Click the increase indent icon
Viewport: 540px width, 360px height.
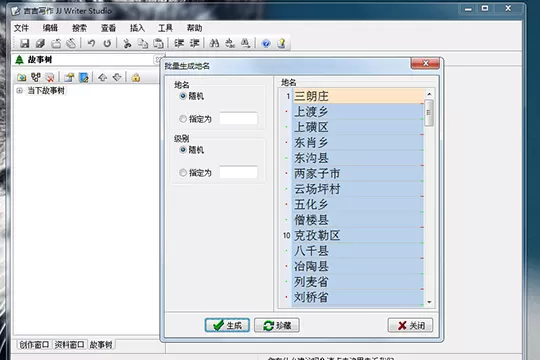195,43
